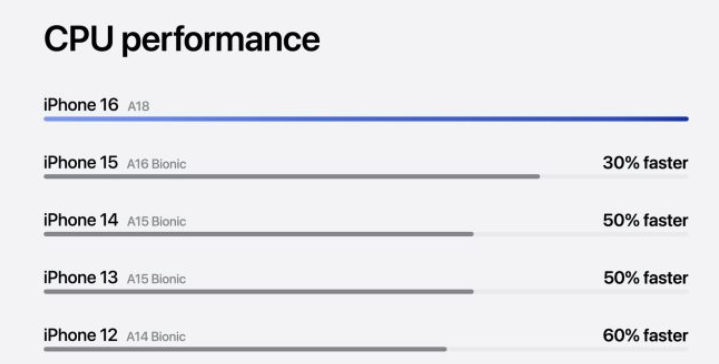Click 50% faster beside iPhone 14
Screen dimensions: 719x364
[x=646, y=221]
